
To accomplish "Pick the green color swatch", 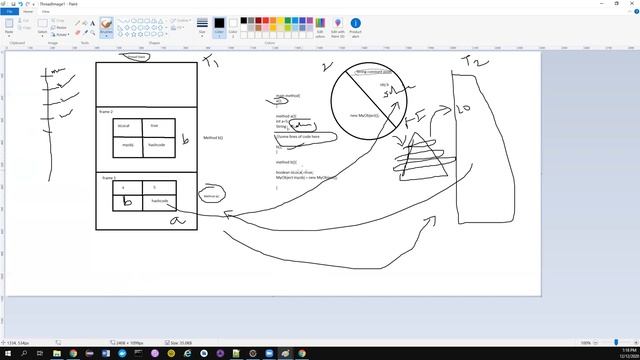I will [x=288, y=20].
